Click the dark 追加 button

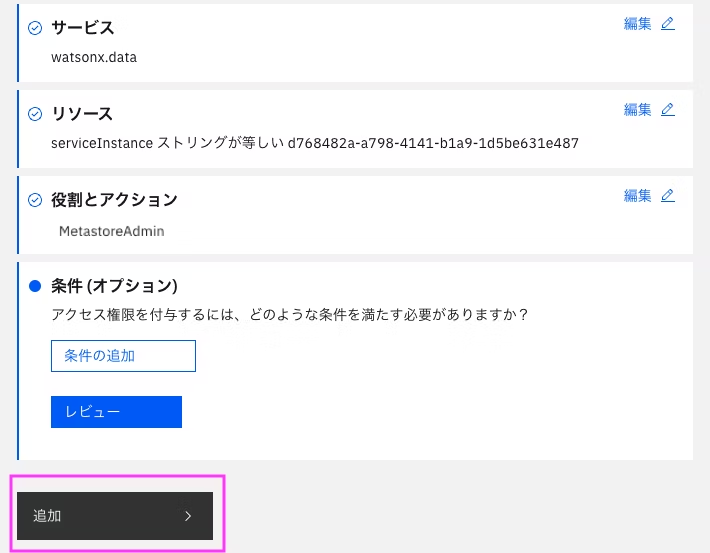coord(115,516)
